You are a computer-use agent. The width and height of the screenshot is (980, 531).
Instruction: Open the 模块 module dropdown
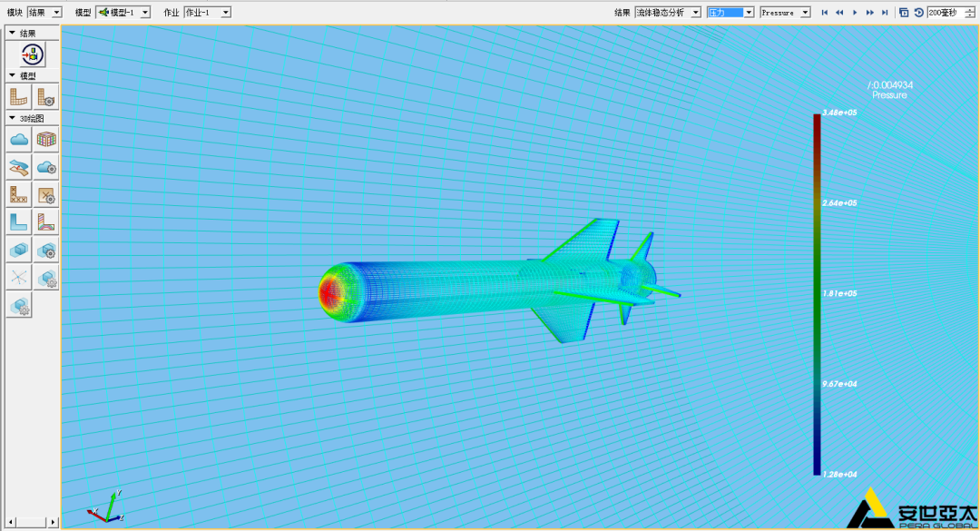click(x=44, y=13)
